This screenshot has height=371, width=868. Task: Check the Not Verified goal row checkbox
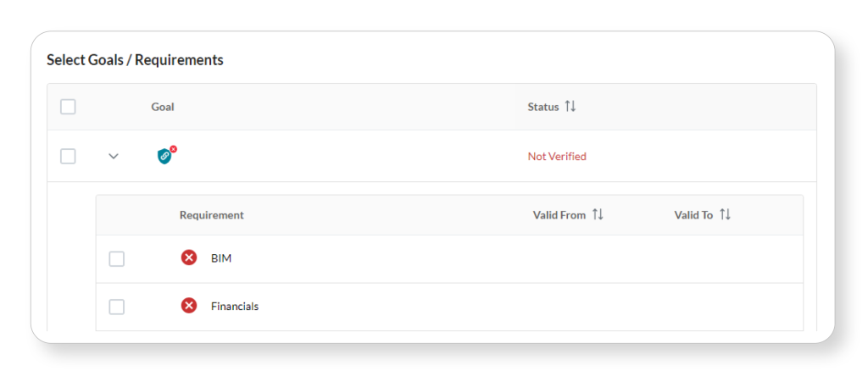[x=68, y=156]
